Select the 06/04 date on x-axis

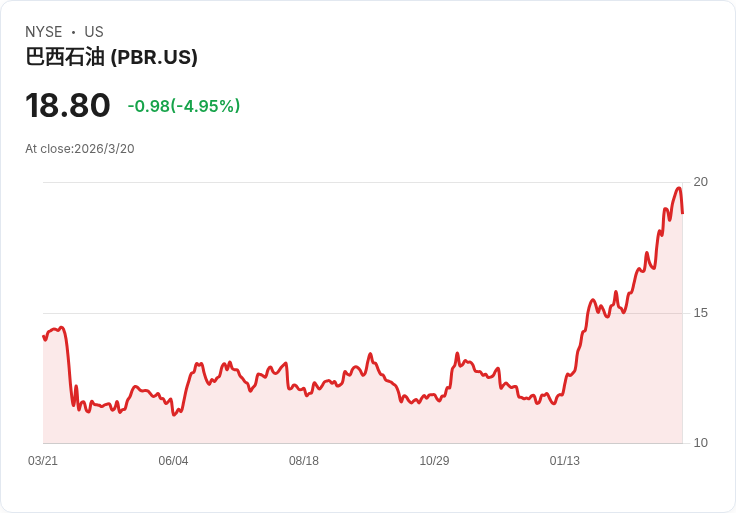173,461
